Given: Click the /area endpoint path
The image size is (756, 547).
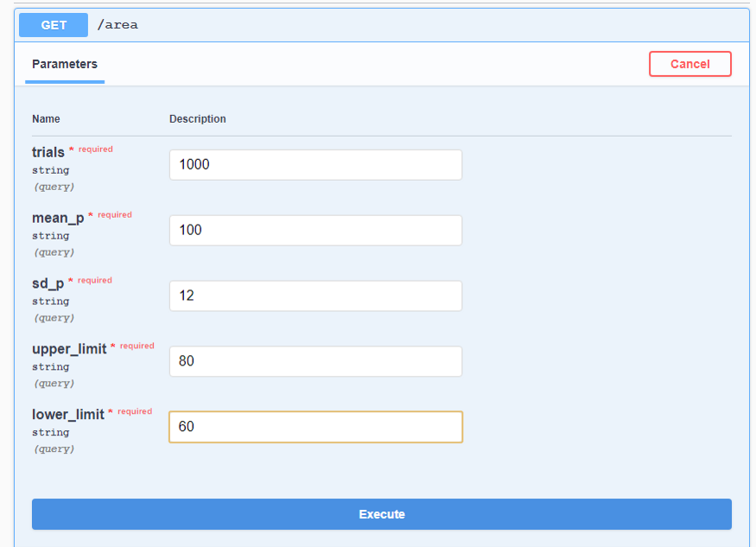Looking at the screenshot, I should 118,25.
